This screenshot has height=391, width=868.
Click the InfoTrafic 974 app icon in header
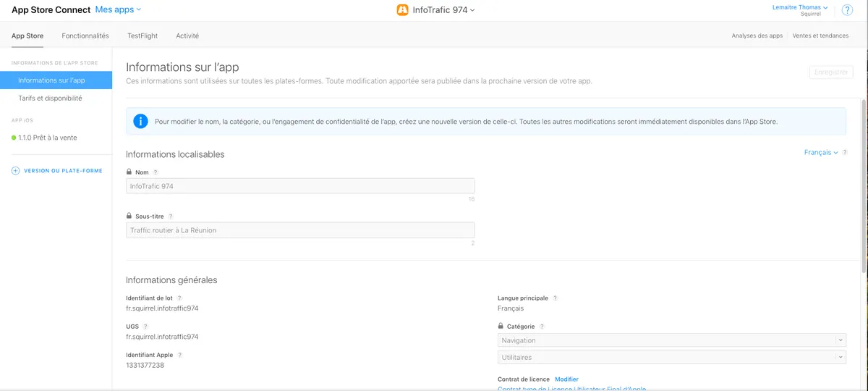click(x=403, y=10)
